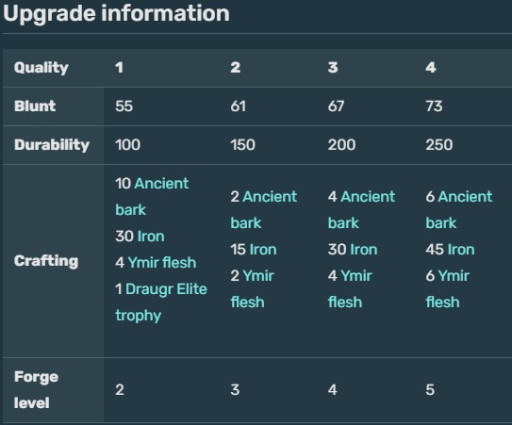The image size is (512, 425).
Task: Open Ancient bark link in quality 4 column
Action: [459, 210]
